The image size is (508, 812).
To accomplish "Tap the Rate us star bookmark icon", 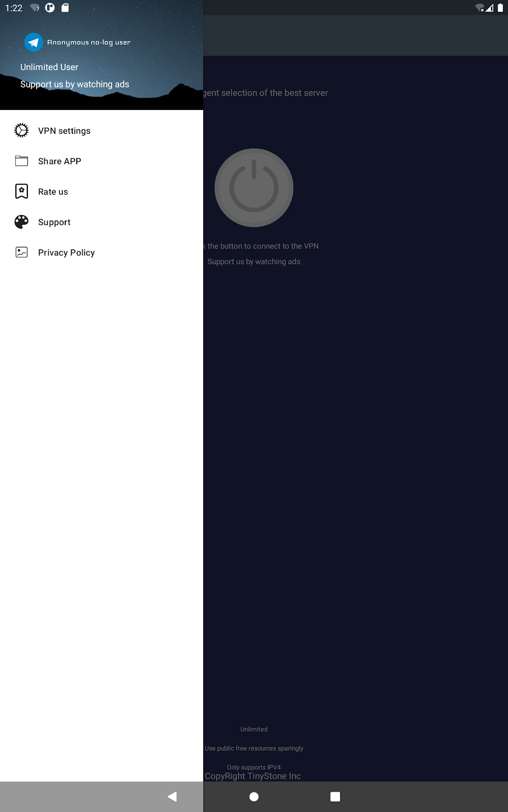I will 21,191.
